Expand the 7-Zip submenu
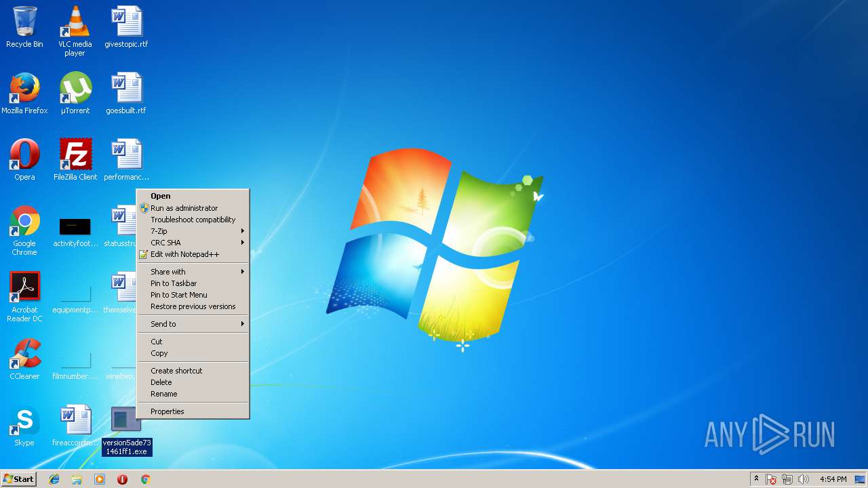The image size is (868, 488). pyautogui.click(x=193, y=231)
